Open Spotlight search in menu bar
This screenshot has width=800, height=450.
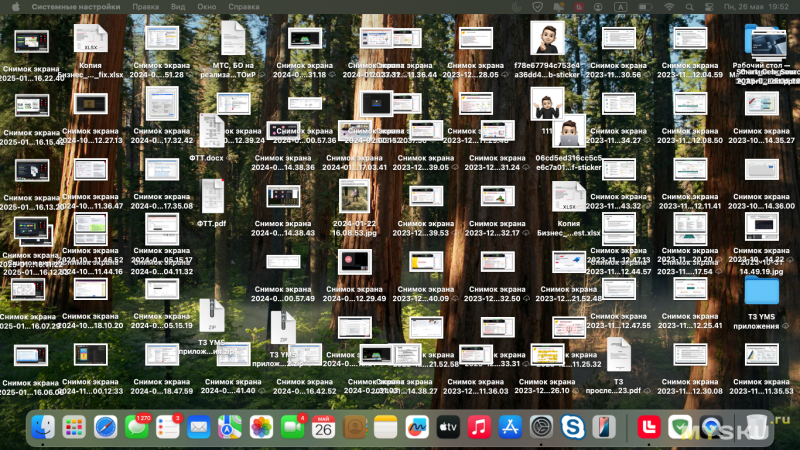pyautogui.click(x=689, y=7)
